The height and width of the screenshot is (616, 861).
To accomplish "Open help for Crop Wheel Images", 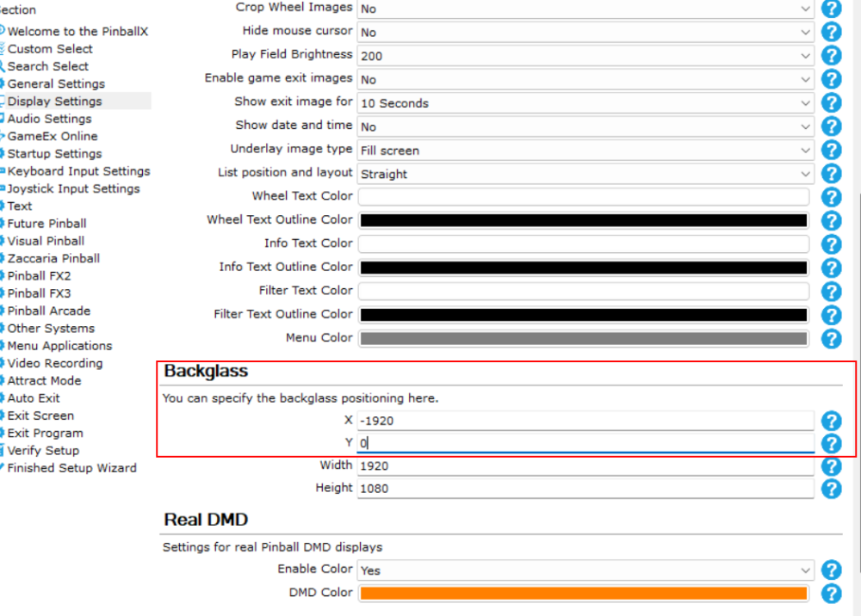I will 832,9.
